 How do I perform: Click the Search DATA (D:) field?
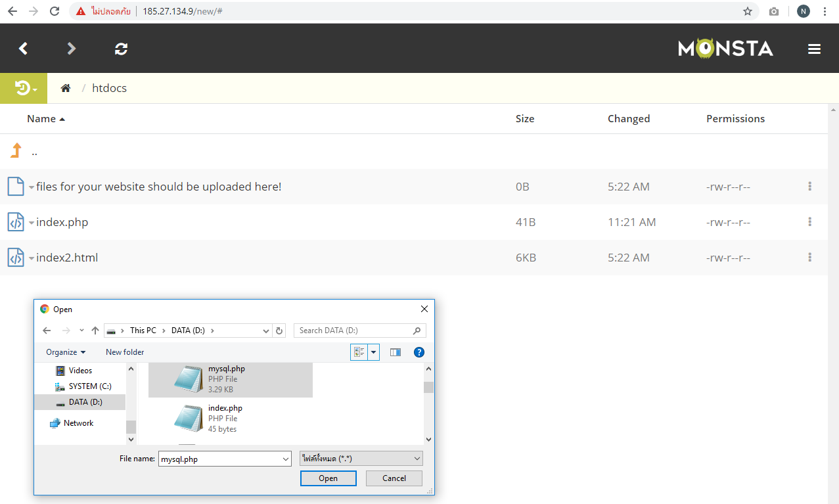pos(353,331)
